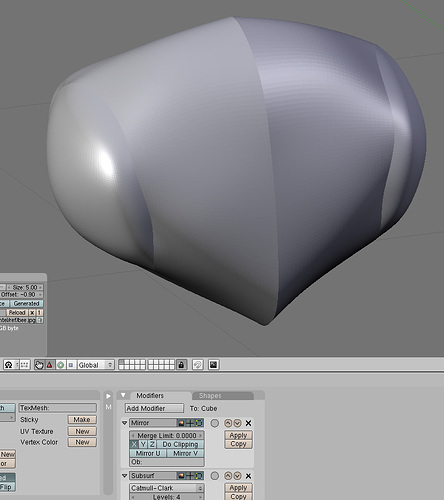Toggle the Generated image option

coord(26,304)
